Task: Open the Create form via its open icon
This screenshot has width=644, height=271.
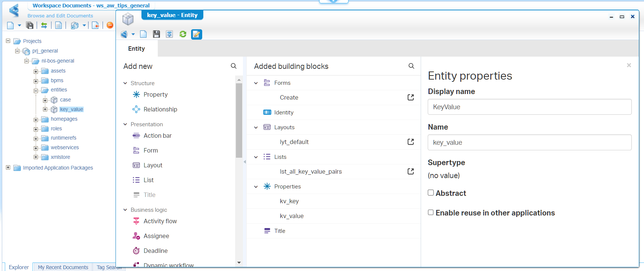Action: (x=410, y=97)
